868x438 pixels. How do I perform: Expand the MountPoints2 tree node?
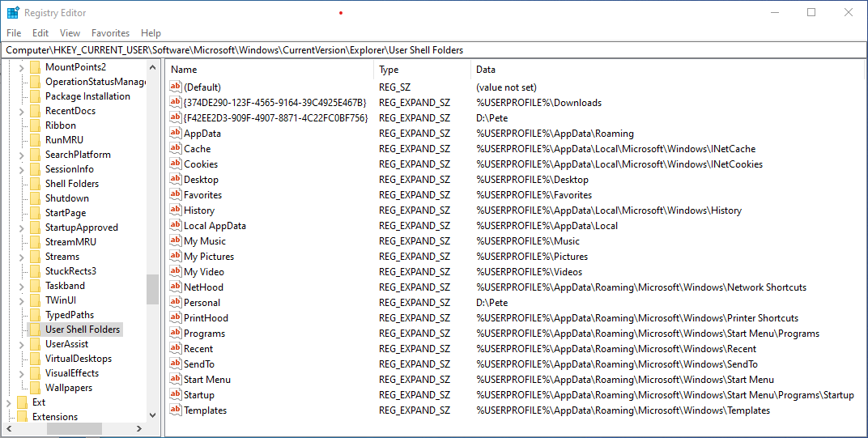tap(22, 67)
